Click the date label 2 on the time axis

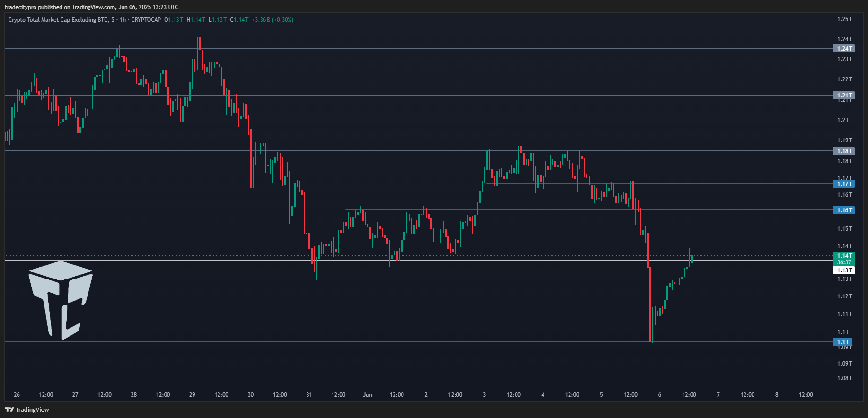tap(426, 395)
